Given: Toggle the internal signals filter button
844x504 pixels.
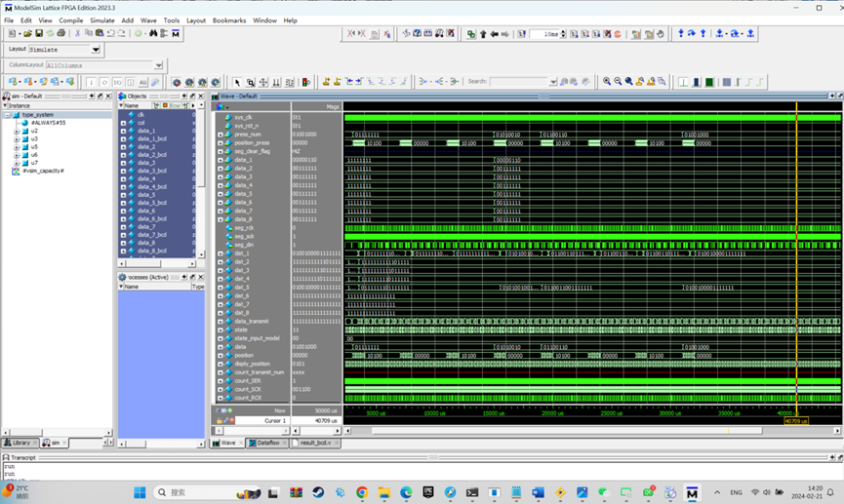Looking at the screenshot, I should (130, 82).
